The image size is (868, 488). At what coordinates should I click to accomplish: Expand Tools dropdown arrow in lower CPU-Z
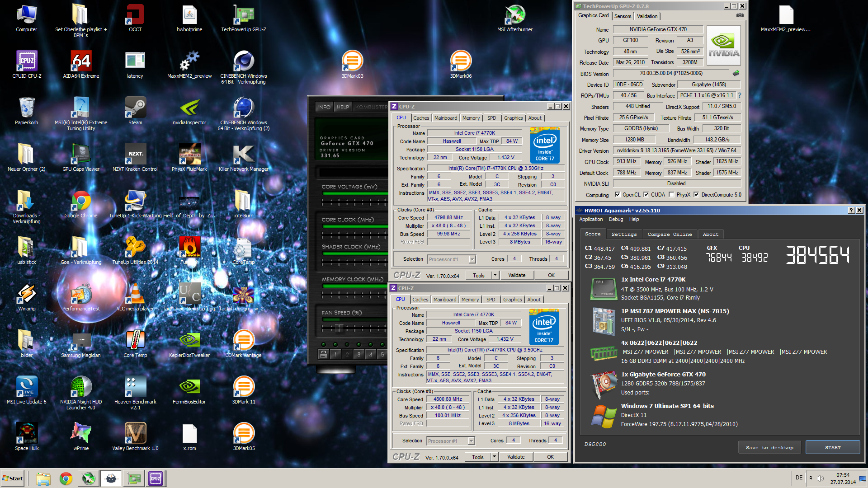click(494, 457)
